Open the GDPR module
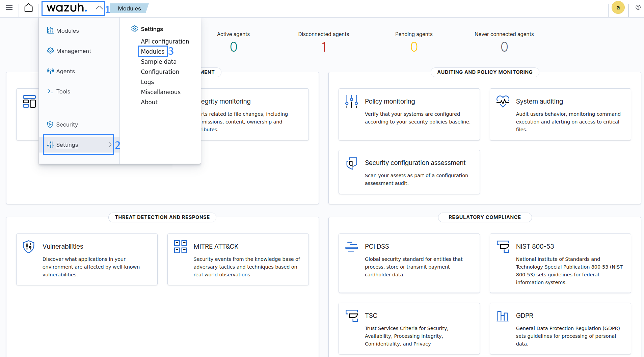 [560, 329]
